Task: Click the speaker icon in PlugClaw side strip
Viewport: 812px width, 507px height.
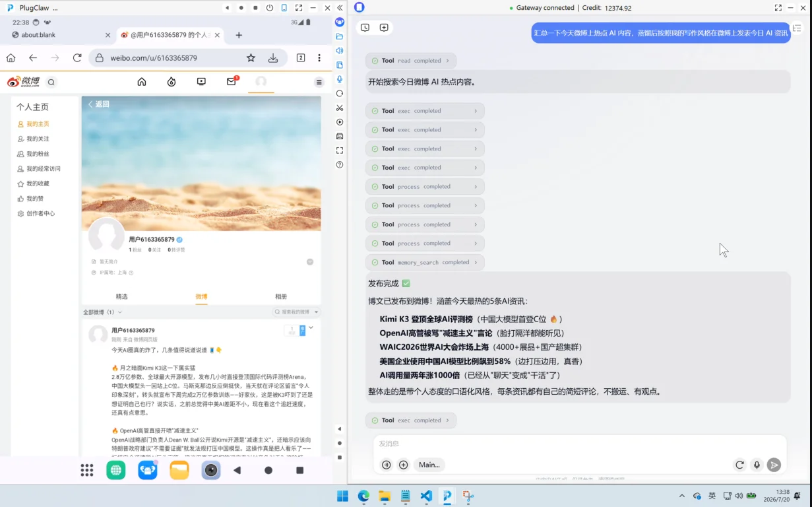Action: click(340, 50)
